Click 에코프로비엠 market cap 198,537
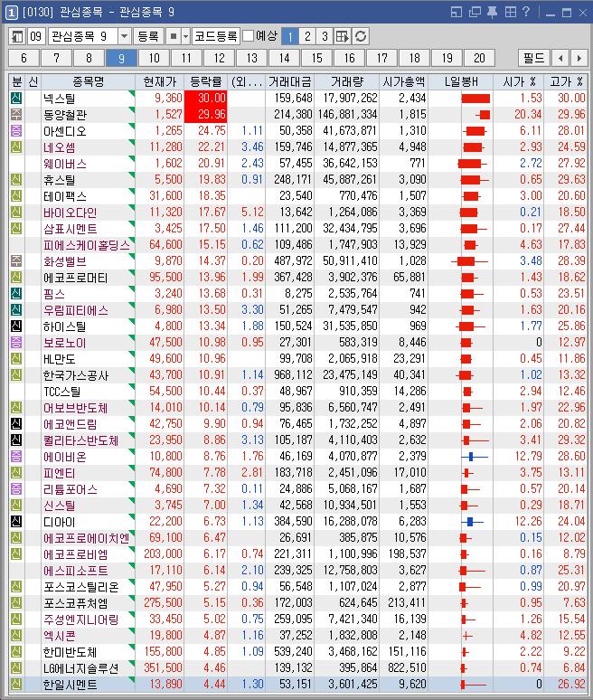 pyautogui.click(x=407, y=554)
